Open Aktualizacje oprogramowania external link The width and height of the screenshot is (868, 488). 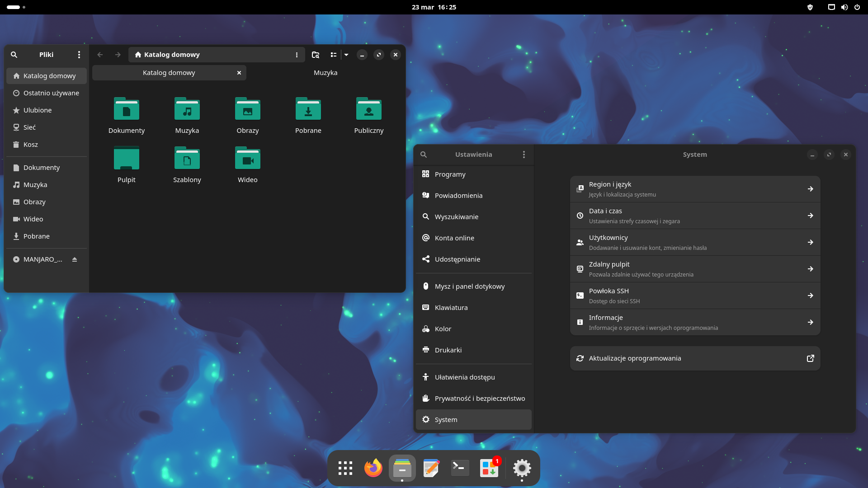(810, 358)
